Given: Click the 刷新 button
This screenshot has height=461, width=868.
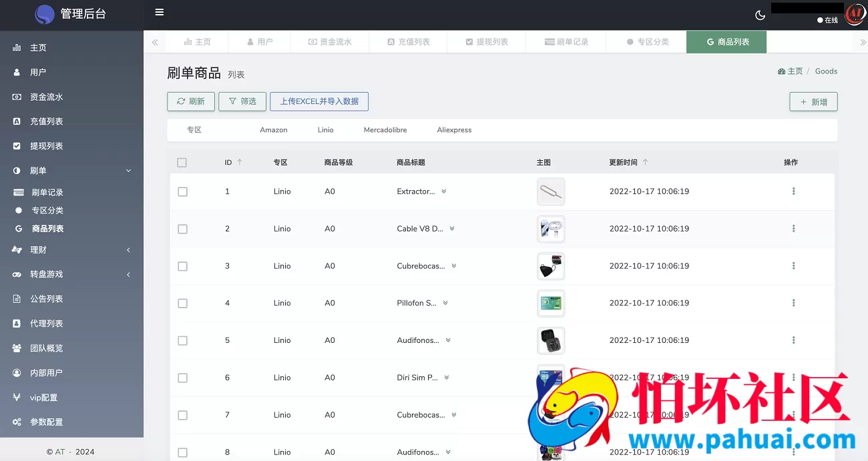Looking at the screenshot, I should 191,101.
